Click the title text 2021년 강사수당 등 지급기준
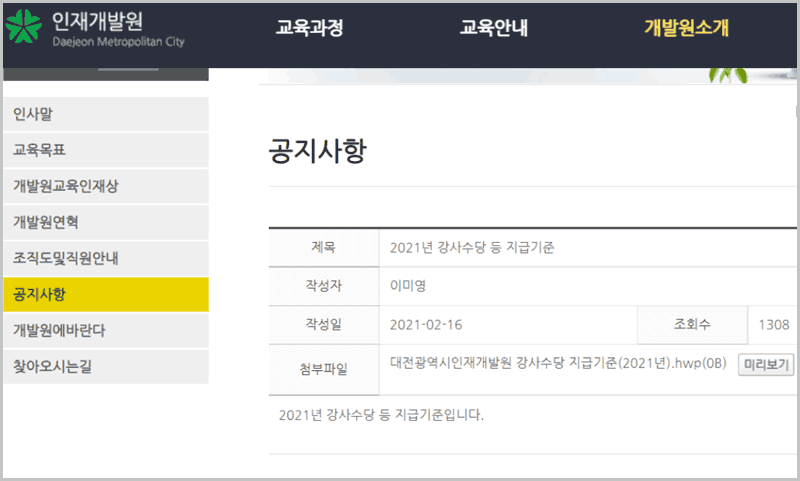 pyautogui.click(x=472, y=248)
